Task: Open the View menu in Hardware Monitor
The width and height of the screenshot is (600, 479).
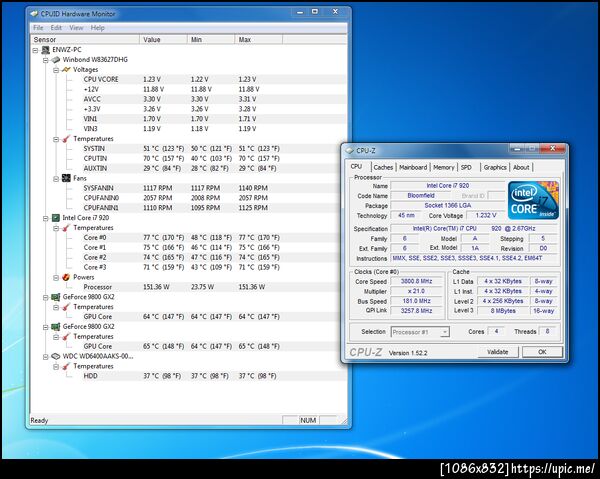Action: 76,28
